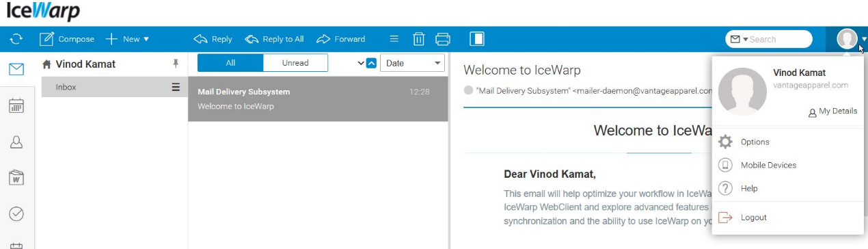Image resolution: width=868 pixels, height=249 pixels.
Task: Click the Reply arrow icon
Action: tap(200, 39)
